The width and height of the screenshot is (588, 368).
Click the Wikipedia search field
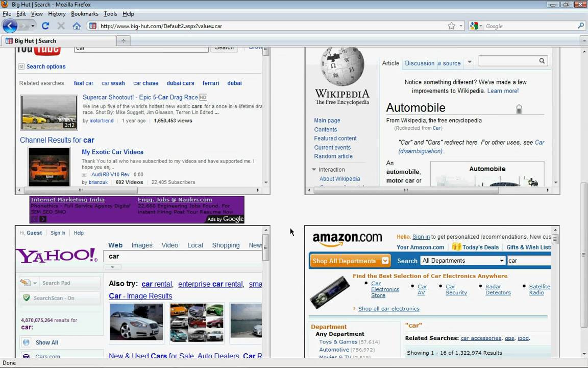click(x=508, y=61)
